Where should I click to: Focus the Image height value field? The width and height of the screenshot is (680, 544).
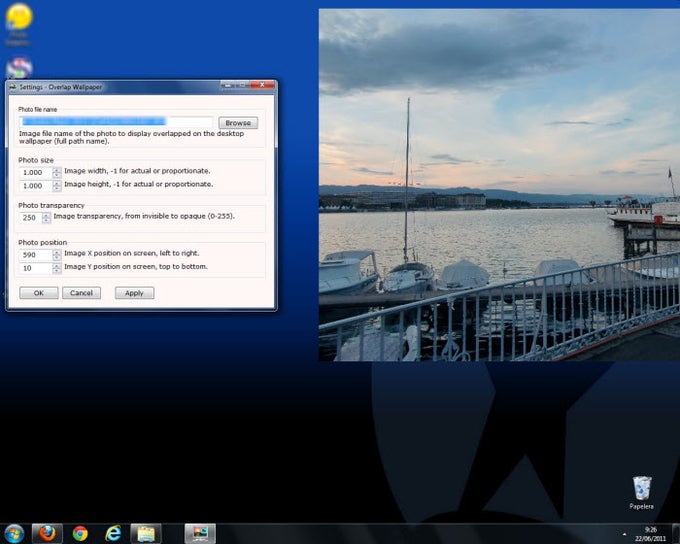[x=36, y=186]
